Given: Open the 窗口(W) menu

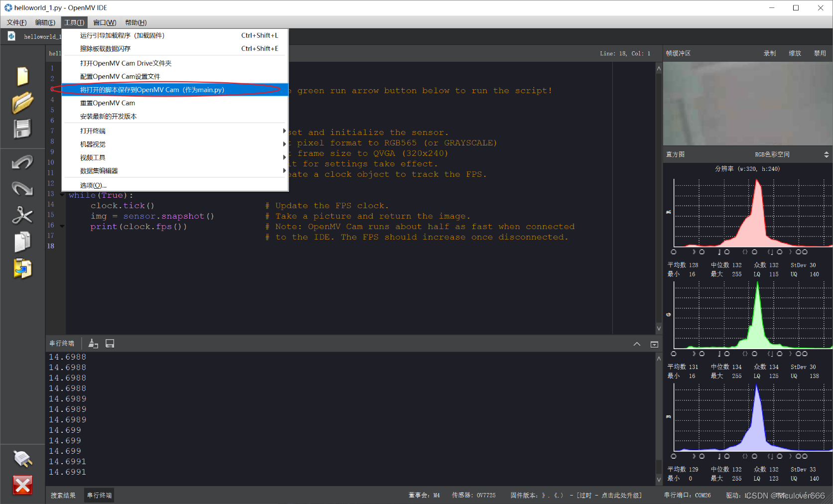Looking at the screenshot, I should (105, 22).
